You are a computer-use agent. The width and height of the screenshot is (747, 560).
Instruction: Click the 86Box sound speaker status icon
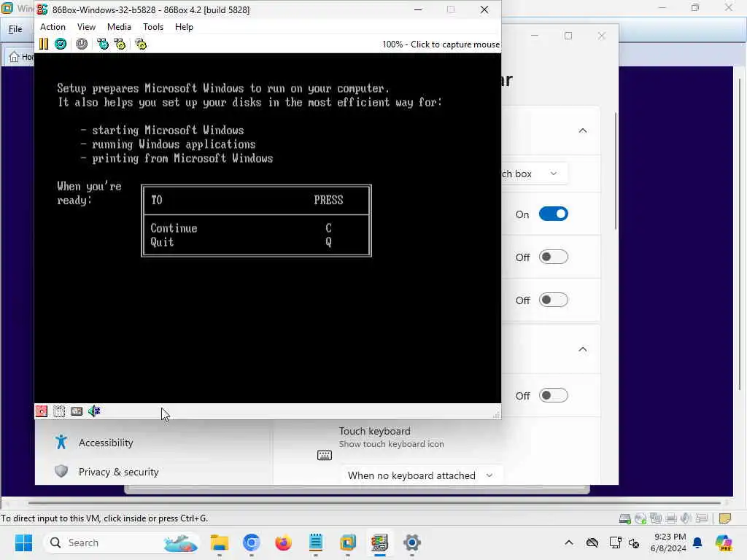94,411
